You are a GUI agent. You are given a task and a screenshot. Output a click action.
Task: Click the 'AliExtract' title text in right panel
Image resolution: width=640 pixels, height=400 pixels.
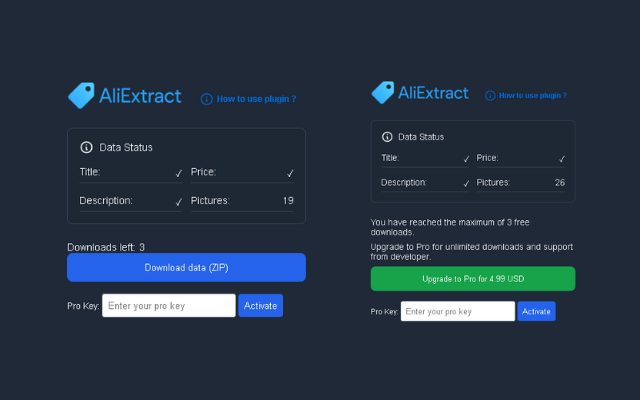tap(433, 93)
